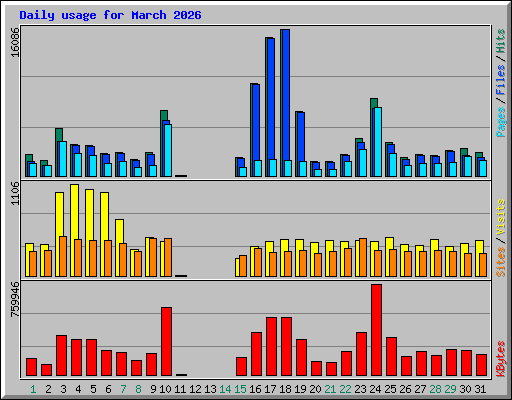512x400 pixels.
Task: Click day 25 on the x-axis
Action: click(x=390, y=389)
